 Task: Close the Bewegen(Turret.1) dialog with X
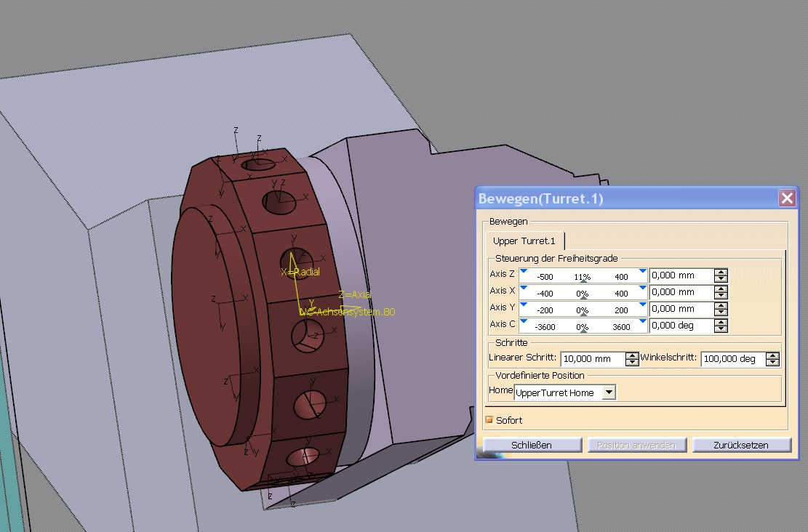[x=787, y=198]
